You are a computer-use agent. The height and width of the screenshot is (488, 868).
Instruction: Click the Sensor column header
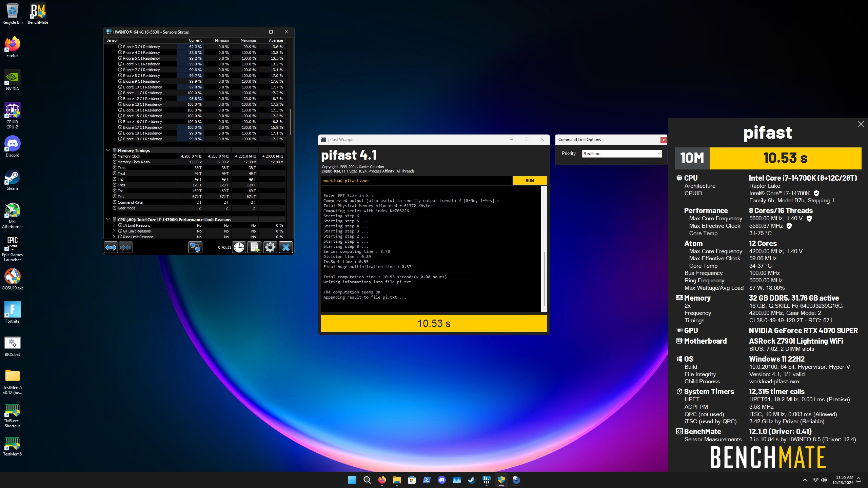point(140,40)
